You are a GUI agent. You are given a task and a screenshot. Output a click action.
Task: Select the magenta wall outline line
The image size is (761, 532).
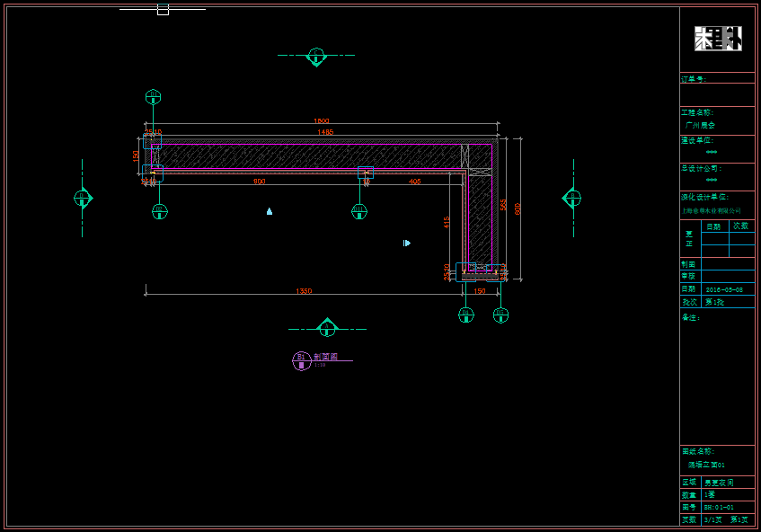(x=314, y=144)
